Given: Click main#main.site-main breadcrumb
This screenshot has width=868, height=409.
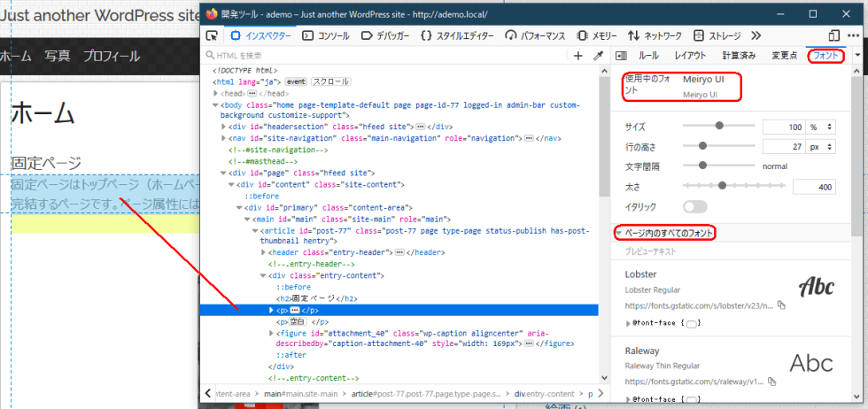Looking at the screenshot, I should point(300,394).
